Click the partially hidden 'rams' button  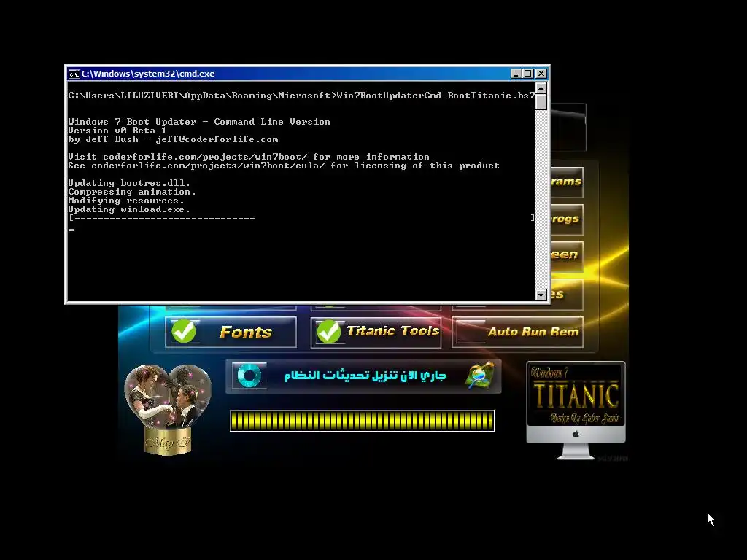click(x=567, y=182)
